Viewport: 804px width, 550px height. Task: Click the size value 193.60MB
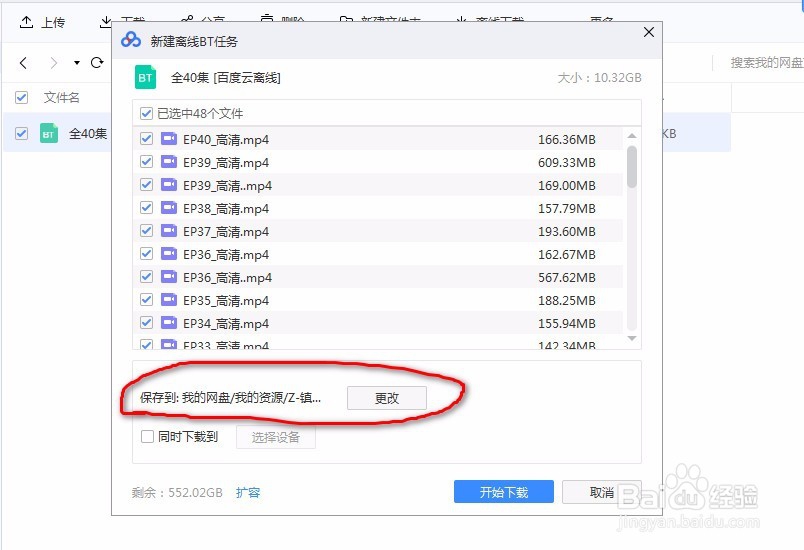567,232
